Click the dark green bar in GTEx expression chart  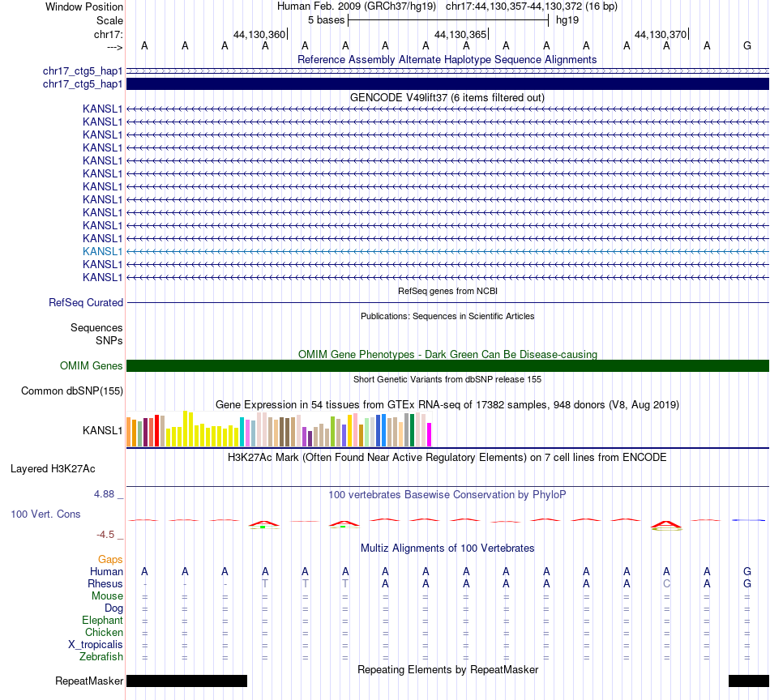pos(412,430)
